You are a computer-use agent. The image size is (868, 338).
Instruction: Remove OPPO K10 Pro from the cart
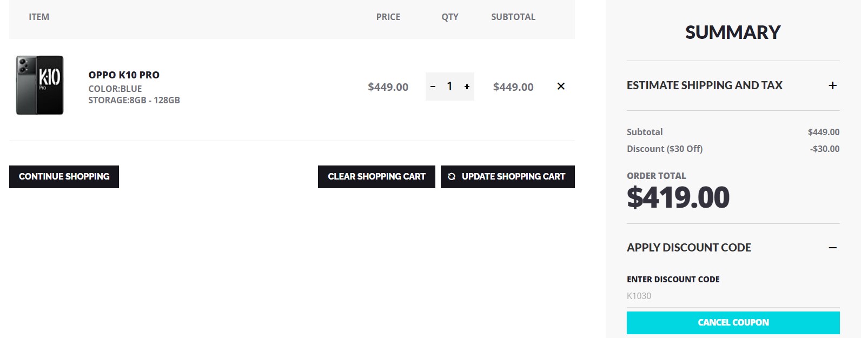tap(561, 86)
